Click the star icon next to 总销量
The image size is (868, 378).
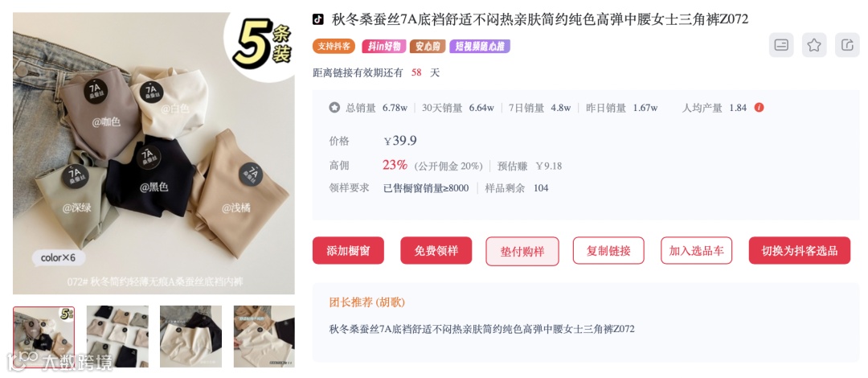point(334,108)
